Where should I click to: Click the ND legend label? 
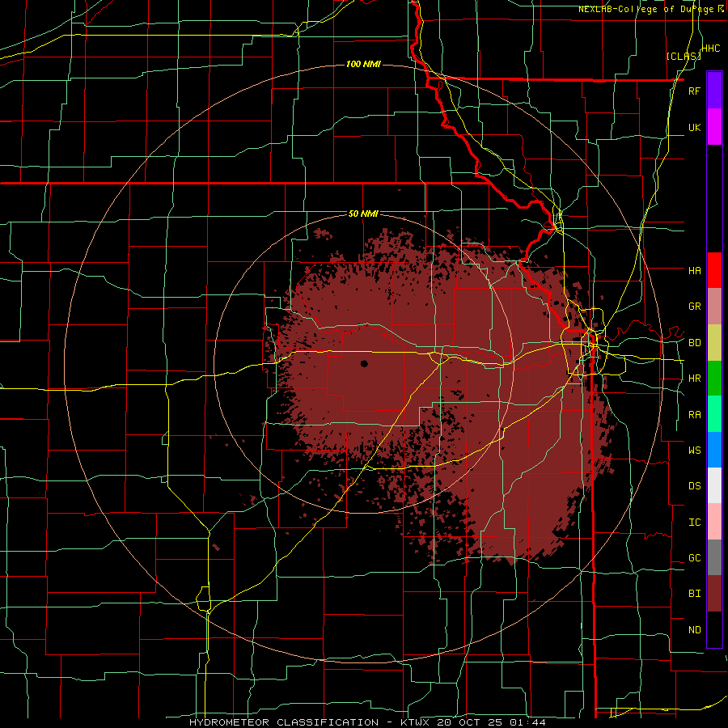[x=694, y=630]
